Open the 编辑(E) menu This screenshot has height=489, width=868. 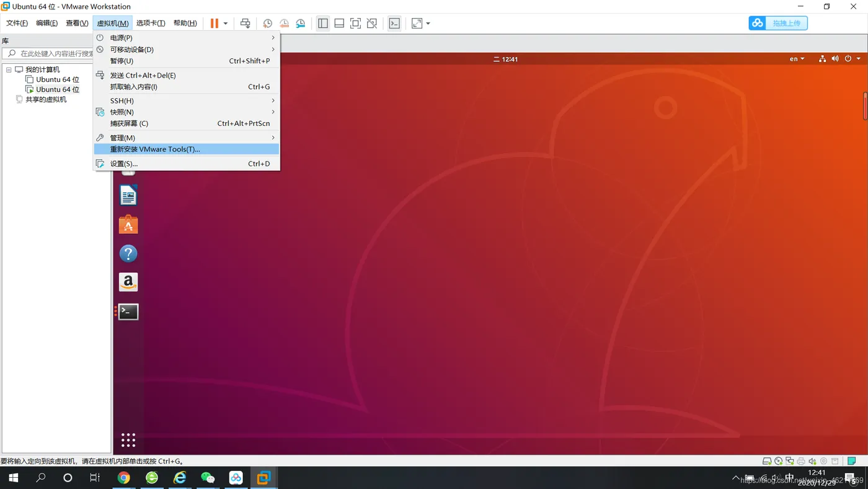point(46,23)
